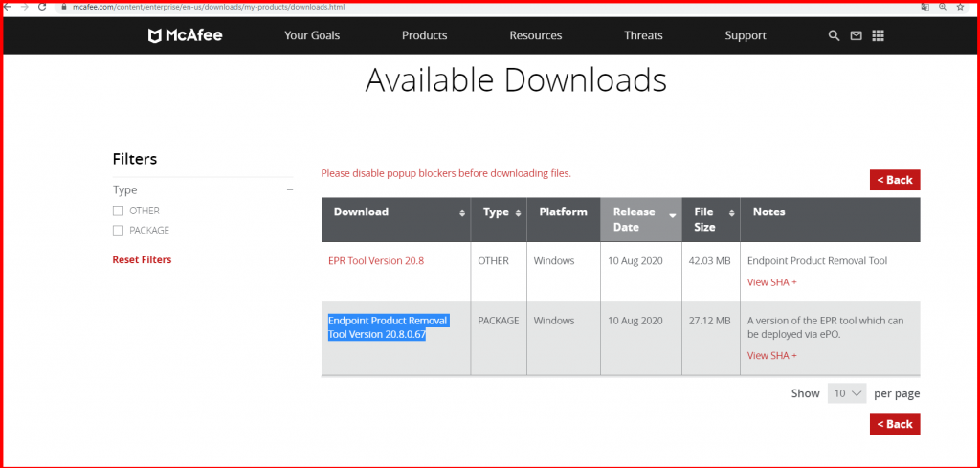The height and width of the screenshot is (468, 980).
Task: Open Threats menu
Action: coord(643,35)
